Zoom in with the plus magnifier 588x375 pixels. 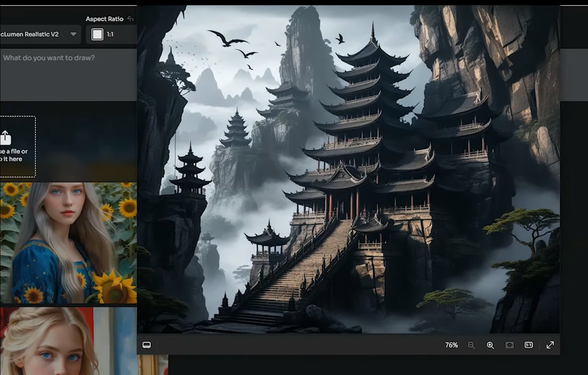coord(490,345)
